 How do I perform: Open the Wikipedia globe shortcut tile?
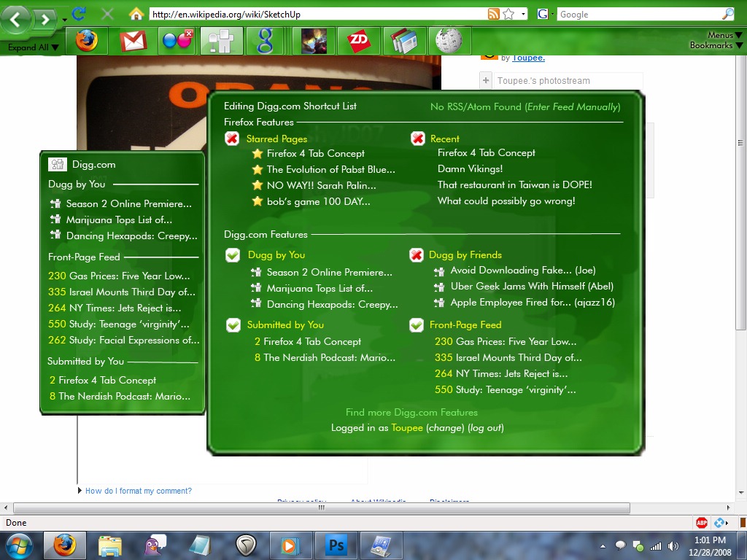[449, 41]
